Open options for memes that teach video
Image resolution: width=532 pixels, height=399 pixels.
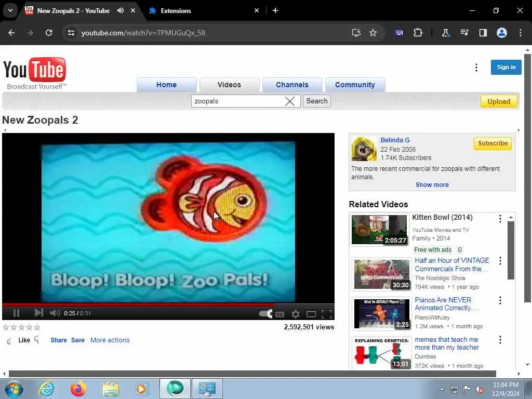[x=500, y=340]
